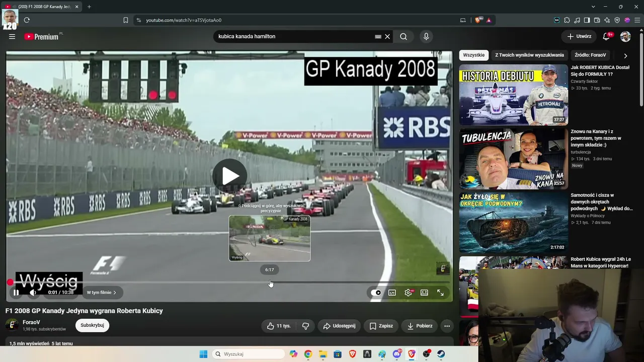Switch to theater mode view
This screenshot has width=644, height=362.
[x=424, y=293]
